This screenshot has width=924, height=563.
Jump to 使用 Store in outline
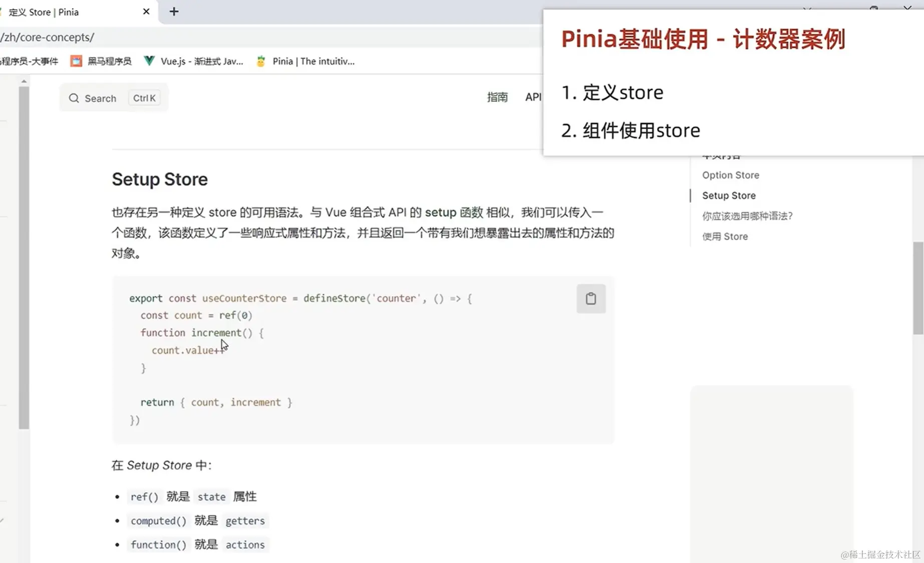725,237
